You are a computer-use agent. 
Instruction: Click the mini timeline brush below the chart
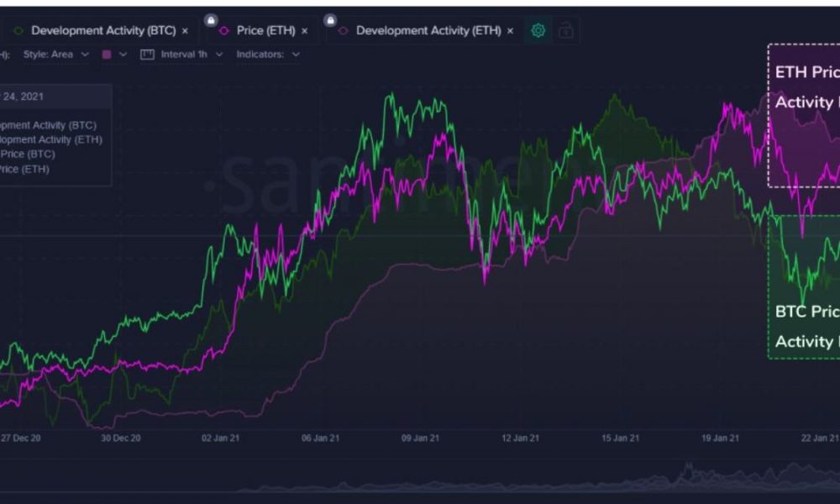coord(420,476)
